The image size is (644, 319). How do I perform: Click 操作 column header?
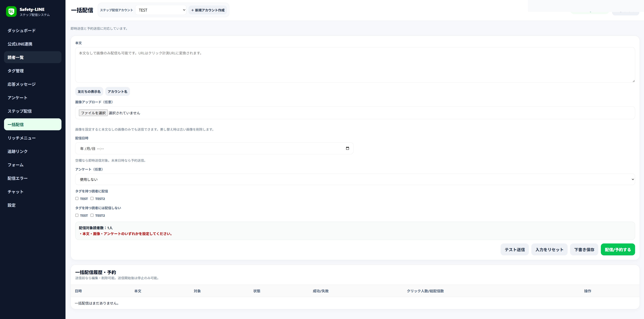pos(588,291)
